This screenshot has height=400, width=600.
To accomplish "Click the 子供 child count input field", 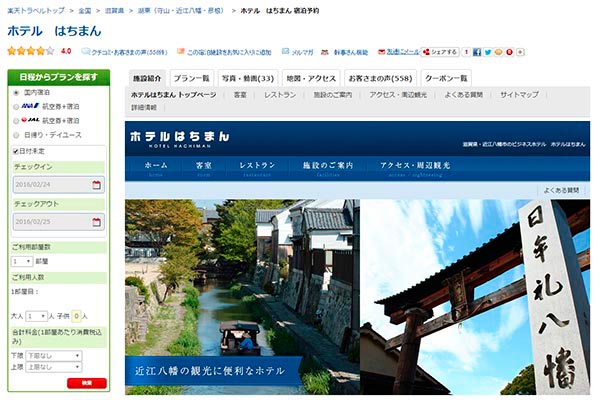I will click(x=78, y=315).
